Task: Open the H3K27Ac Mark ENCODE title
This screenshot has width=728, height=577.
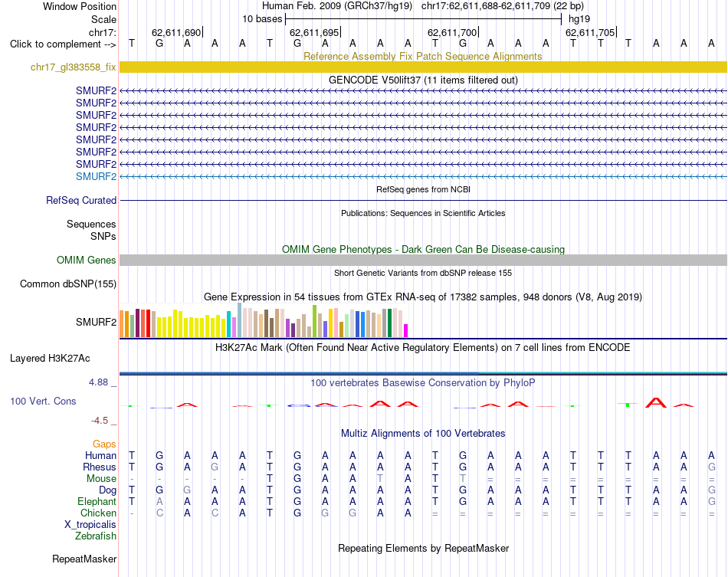Action: tap(423, 348)
